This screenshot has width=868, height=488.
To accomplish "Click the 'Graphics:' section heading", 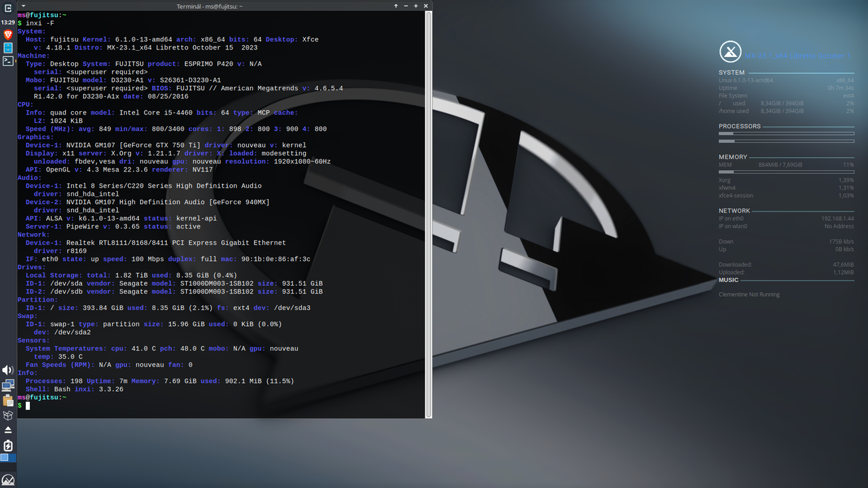I will [x=36, y=137].
